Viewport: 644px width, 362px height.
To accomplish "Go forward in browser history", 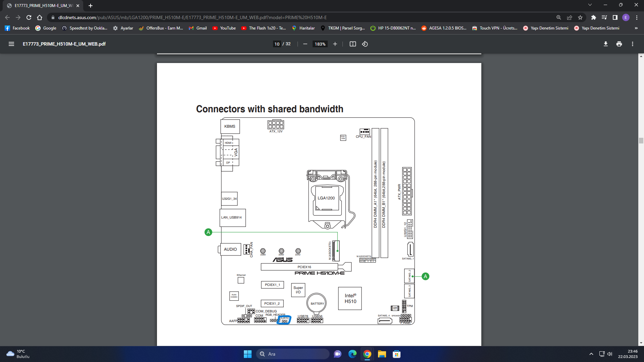I will (18, 17).
